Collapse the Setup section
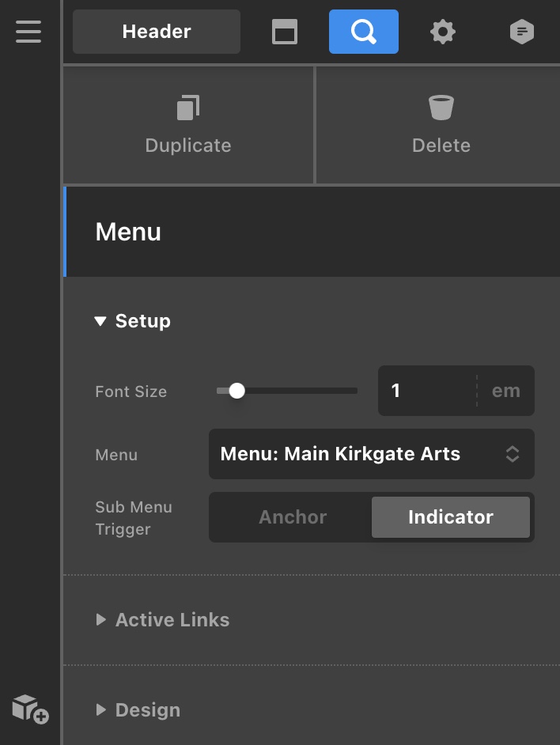This screenshot has width=560, height=745. click(x=133, y=321)
